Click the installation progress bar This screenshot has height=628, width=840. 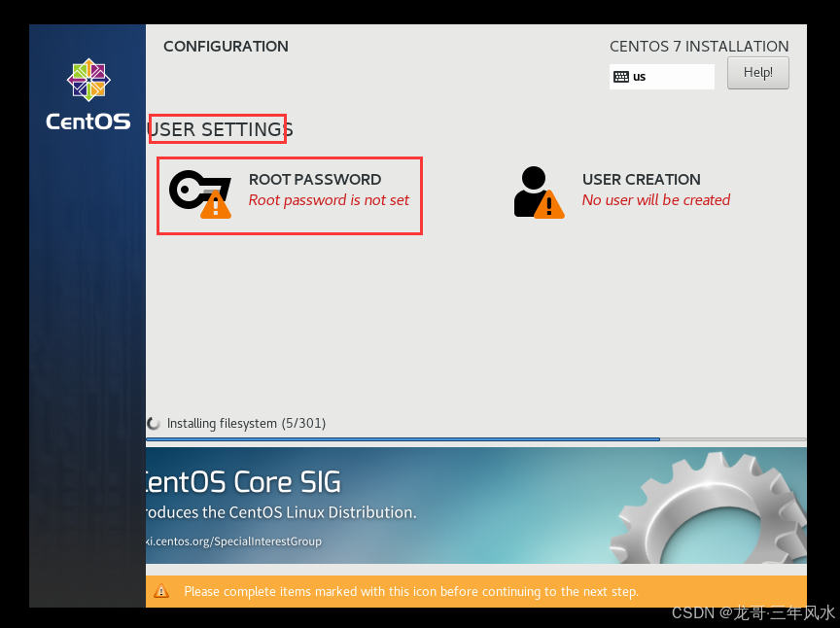[476, 439]
